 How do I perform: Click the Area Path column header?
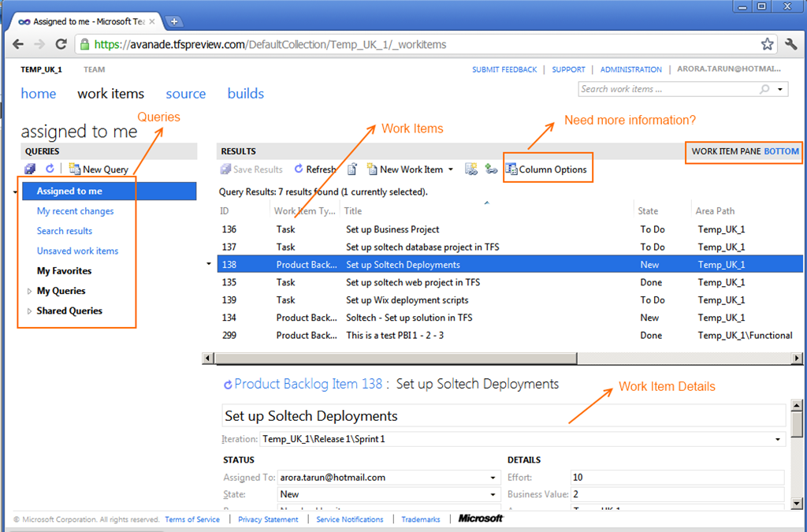715,211
